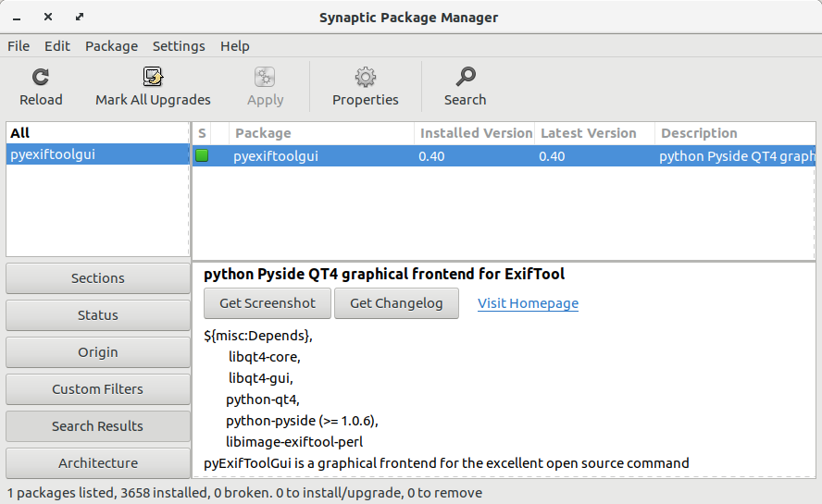Switch to the Search Results filter
Image resolution: width=822 pixels, height=504 pixels.
tap(98, 426)
